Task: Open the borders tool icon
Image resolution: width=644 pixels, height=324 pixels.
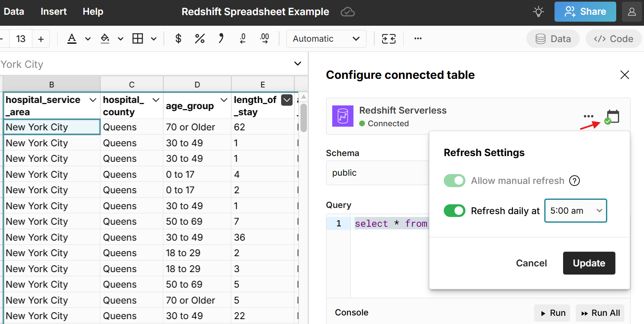Action: pyautogui.click(x=138, y=39)
